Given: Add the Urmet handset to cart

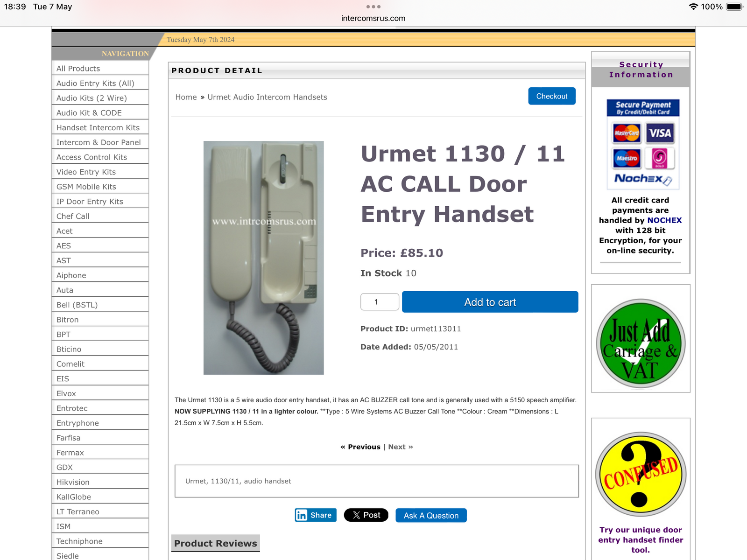Looking at the screenshot, I should (x=490, y=302).
